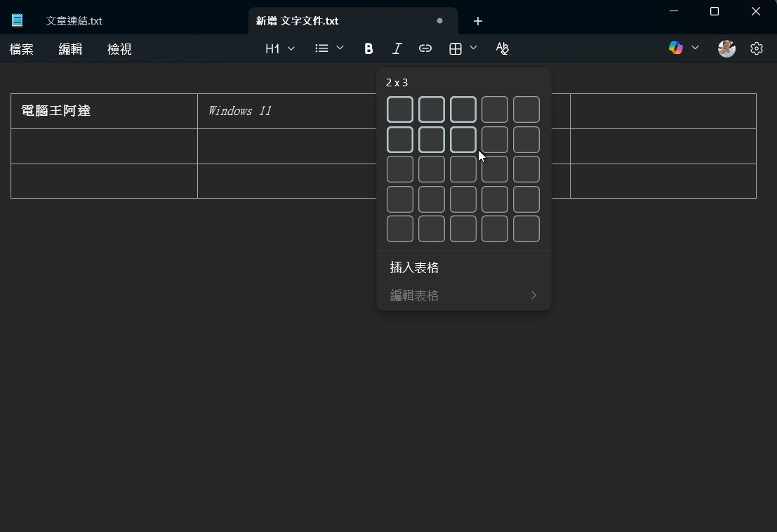Open a new document tab
777x532 pixels.
coord(478,21)
